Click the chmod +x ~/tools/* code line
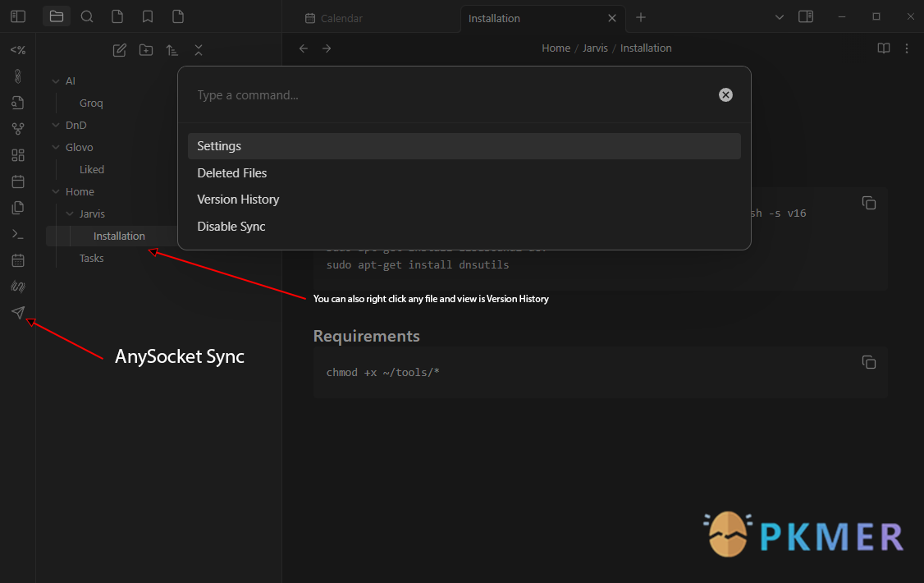The width and height of the screenshot is (924, 583). pos(383,373)
